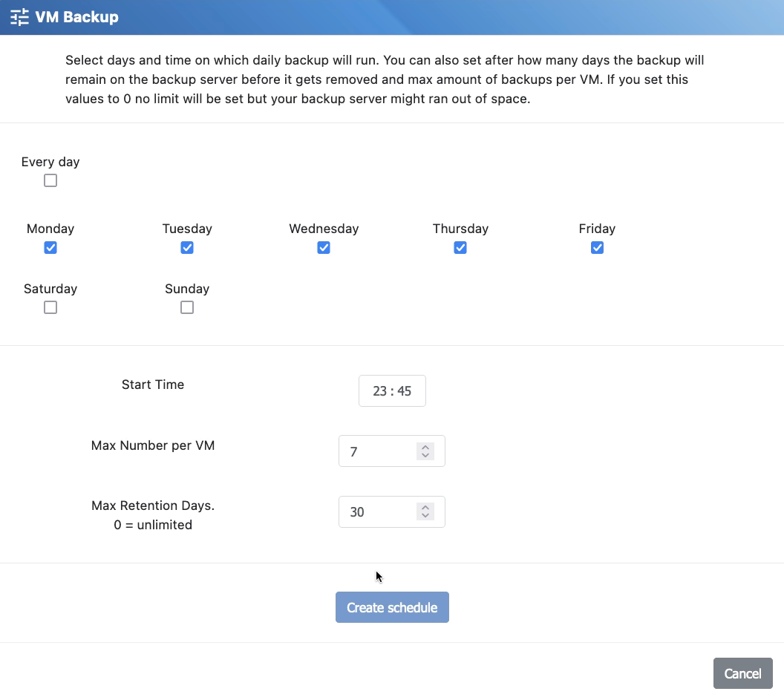
Task: Decrement Max Retention Days using down arrow
Action: point(425,516)
